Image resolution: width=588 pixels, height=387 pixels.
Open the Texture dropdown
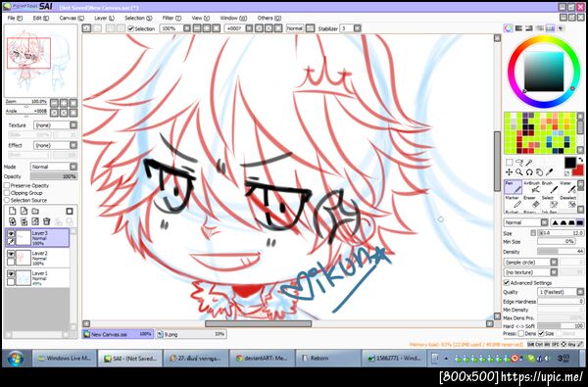pos(56,125)
